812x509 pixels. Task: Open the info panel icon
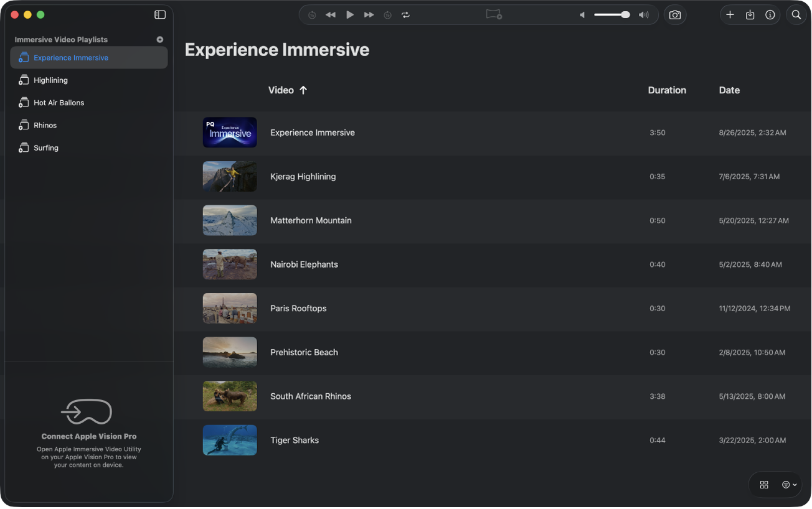coord(770,14)
